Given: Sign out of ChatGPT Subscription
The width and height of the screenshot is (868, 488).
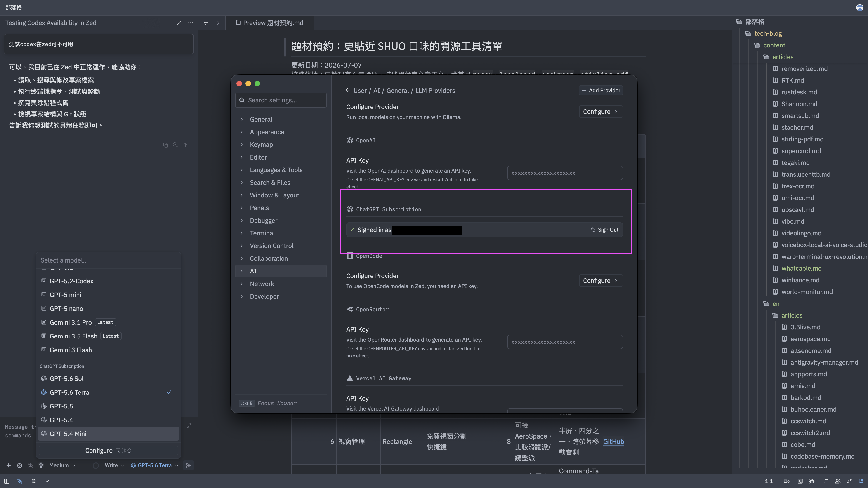Looking at the screenshot, I should click(604, 230).
